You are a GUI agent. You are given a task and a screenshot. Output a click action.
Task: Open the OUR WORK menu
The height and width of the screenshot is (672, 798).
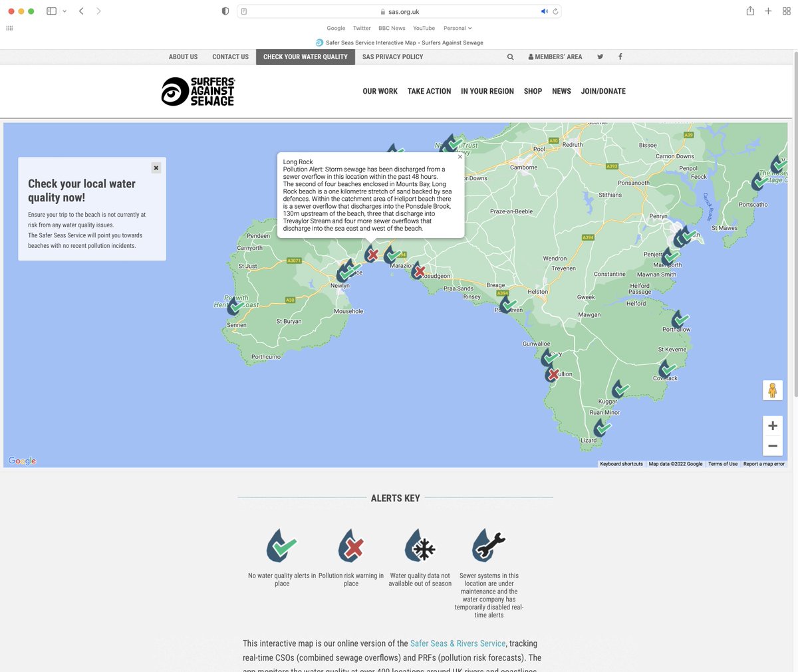pos(380,91)
